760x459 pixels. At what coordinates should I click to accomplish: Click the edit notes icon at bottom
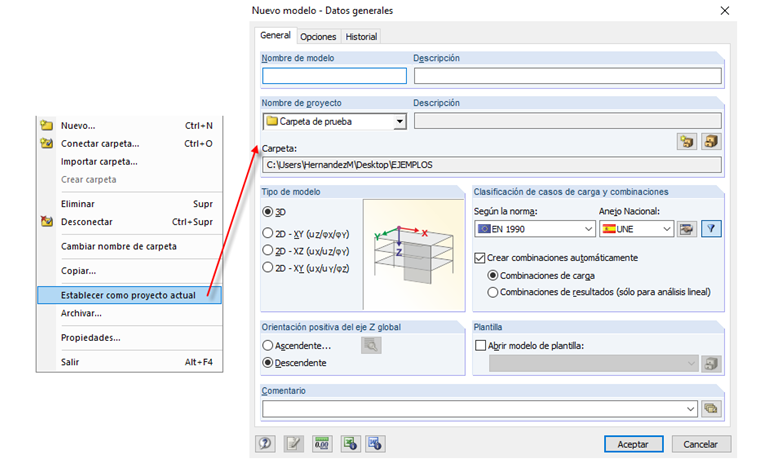[x=294, y=443]
